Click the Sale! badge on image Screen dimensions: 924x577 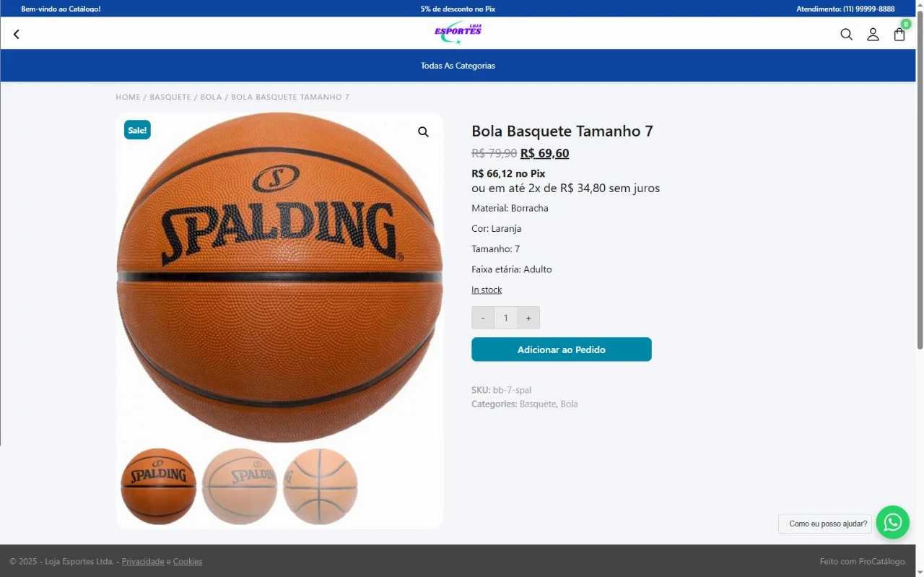(x=137, y=130)
